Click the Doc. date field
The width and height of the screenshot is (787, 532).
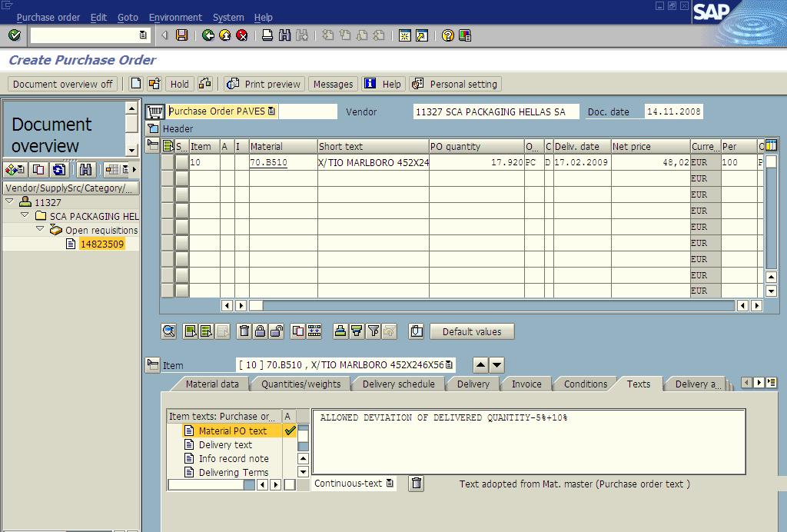(673, 111)
